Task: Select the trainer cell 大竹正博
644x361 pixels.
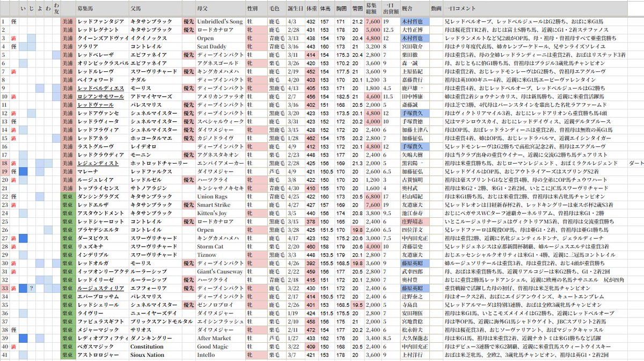Action: [x=412, y=30]
